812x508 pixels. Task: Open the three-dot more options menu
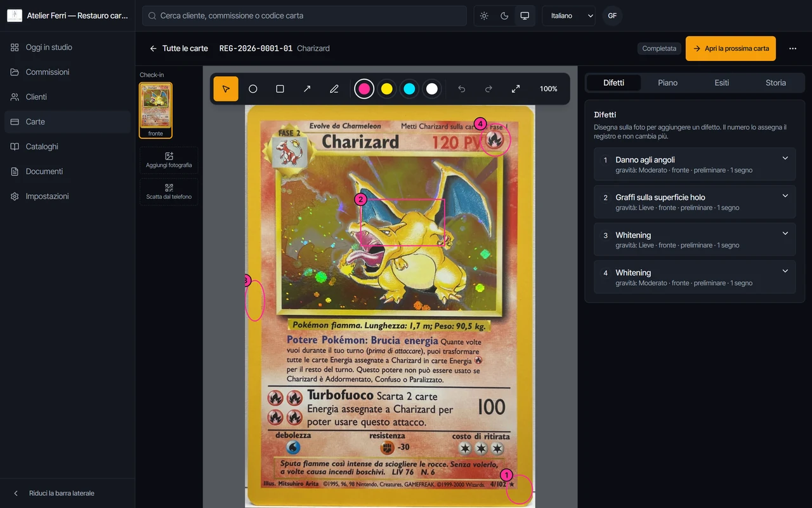(x=792, y=48)
